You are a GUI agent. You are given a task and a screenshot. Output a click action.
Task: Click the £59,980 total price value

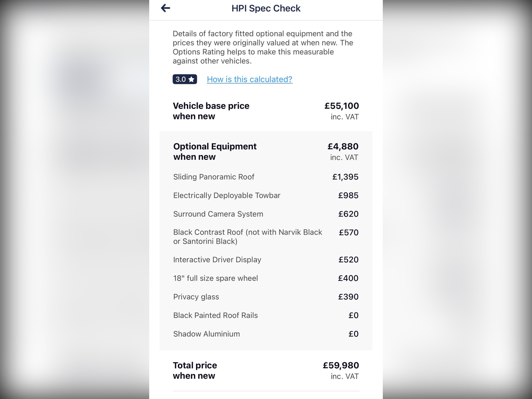coord(341,365)
